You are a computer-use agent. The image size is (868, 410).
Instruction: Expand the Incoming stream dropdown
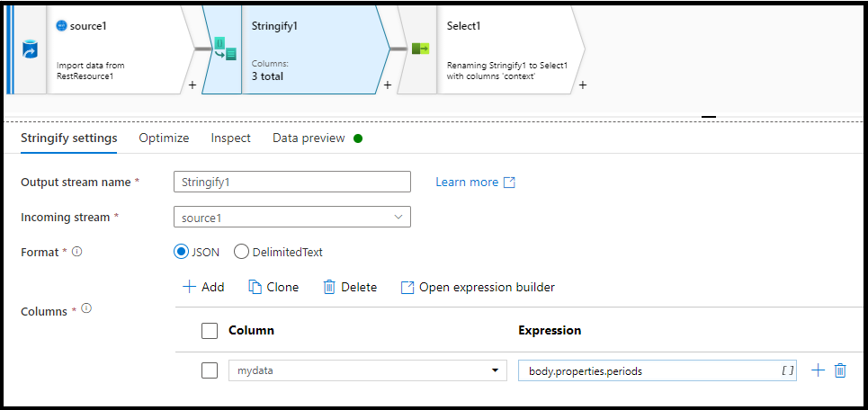[x=292, y=217]
